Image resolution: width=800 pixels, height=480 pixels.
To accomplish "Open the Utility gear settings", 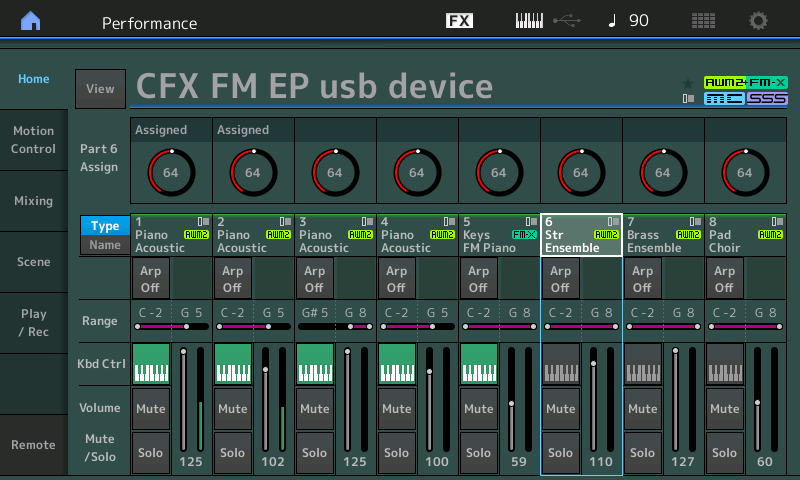I will (x=758, y=21).
